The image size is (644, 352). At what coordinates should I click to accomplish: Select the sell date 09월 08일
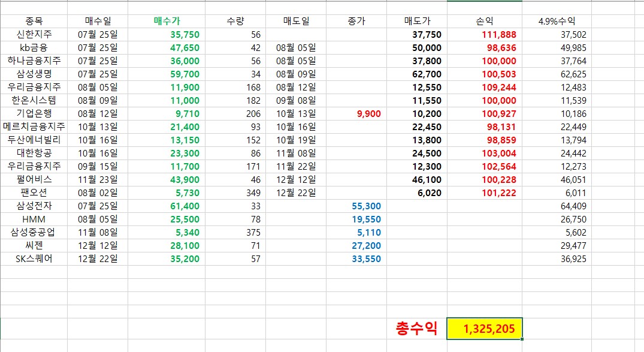(296, 100)
